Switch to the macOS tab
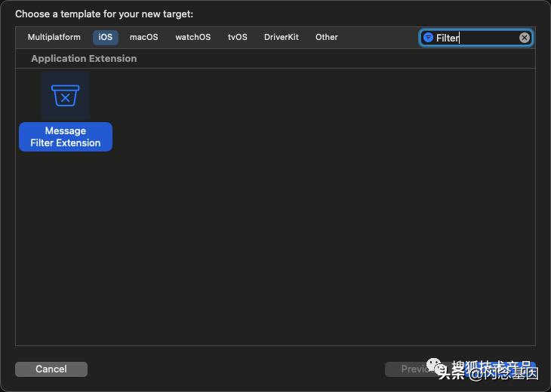Screen dimensions: 551x392 pyautogui.click(x=143, y=37)
